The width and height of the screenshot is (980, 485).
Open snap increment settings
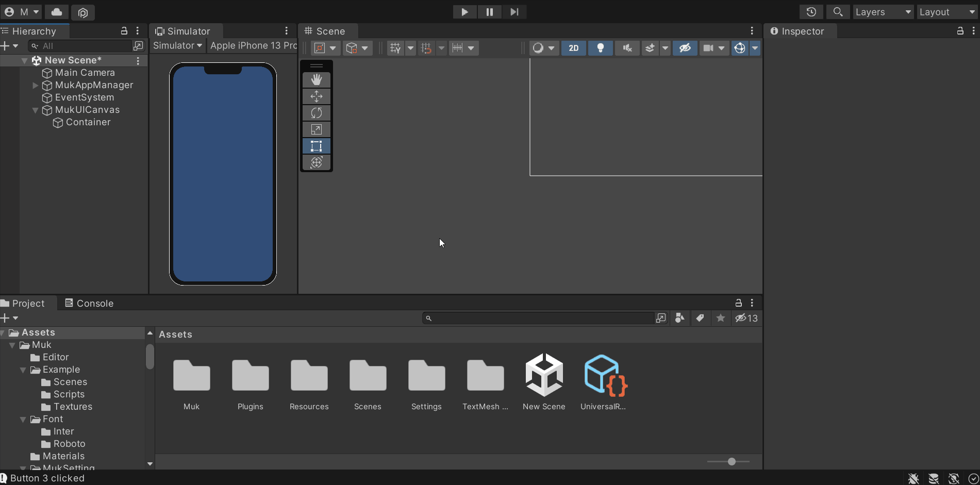pyautogui.click(x=463, y=48)
